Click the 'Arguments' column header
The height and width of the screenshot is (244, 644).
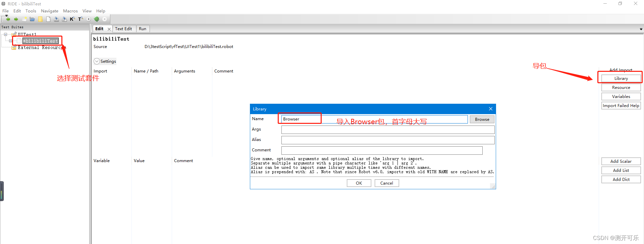[184, 71]
